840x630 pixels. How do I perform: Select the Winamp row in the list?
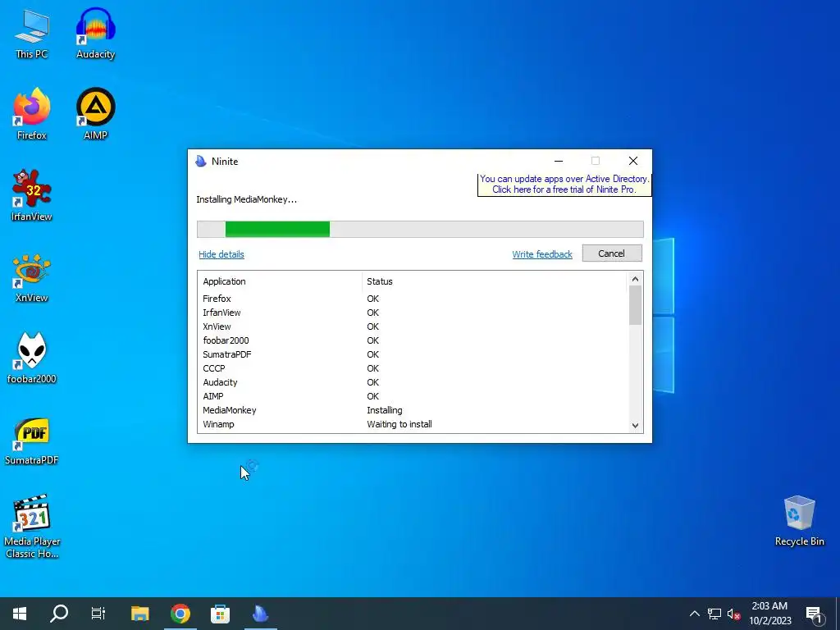[413, 424]
